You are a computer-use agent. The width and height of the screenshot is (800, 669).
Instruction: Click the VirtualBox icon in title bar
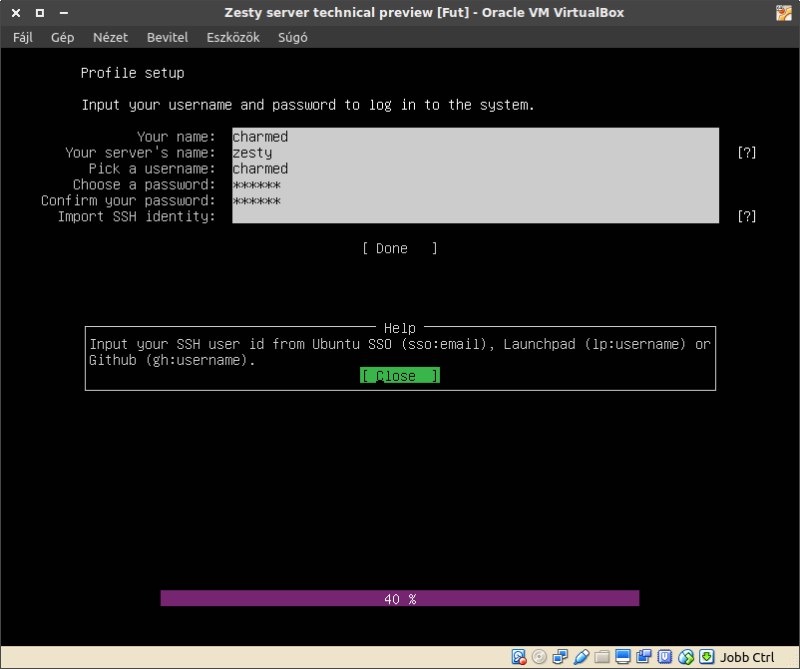pos(784,13)
